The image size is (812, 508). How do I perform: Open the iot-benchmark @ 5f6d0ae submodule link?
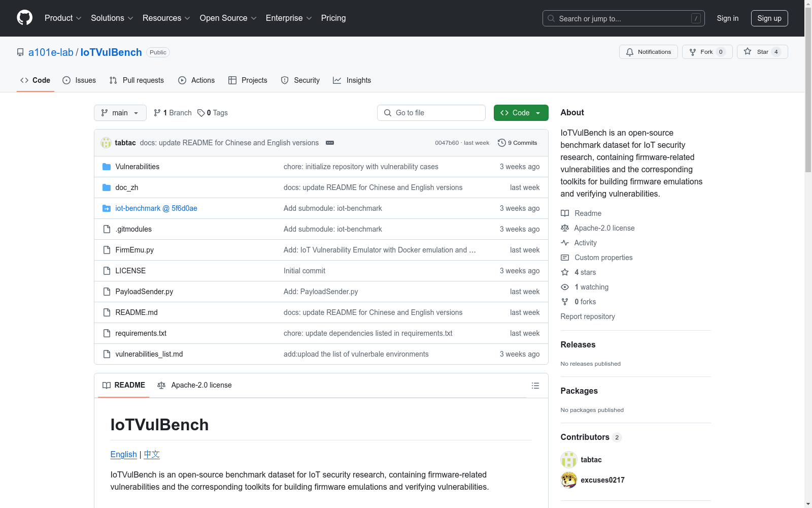click(156, 208)
